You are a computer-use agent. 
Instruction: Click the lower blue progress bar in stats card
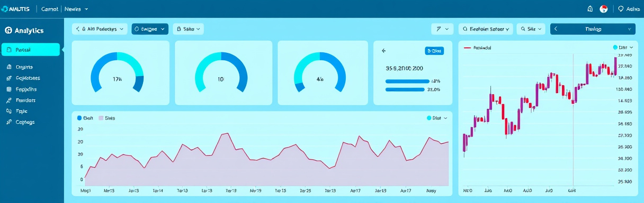tap(405, 89)
